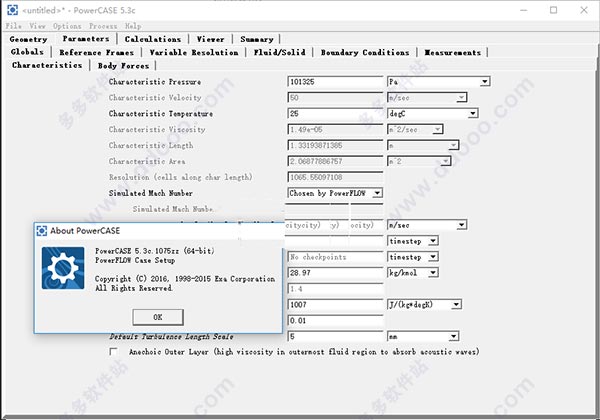Screen dimensions: 600x420
Task: Click the Default Turbulence Length Scale field 5
Action: (x=336, y=337)
